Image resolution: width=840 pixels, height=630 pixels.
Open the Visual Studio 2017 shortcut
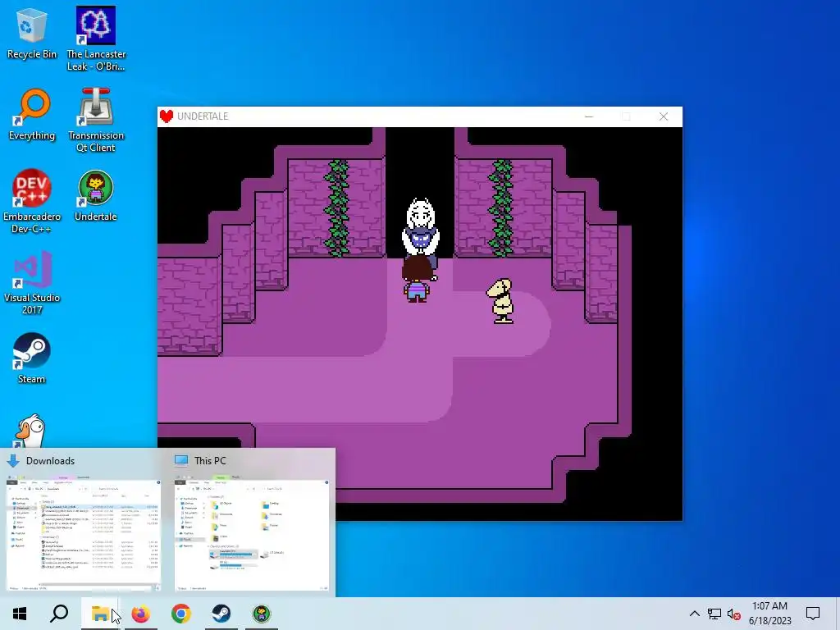31,283
